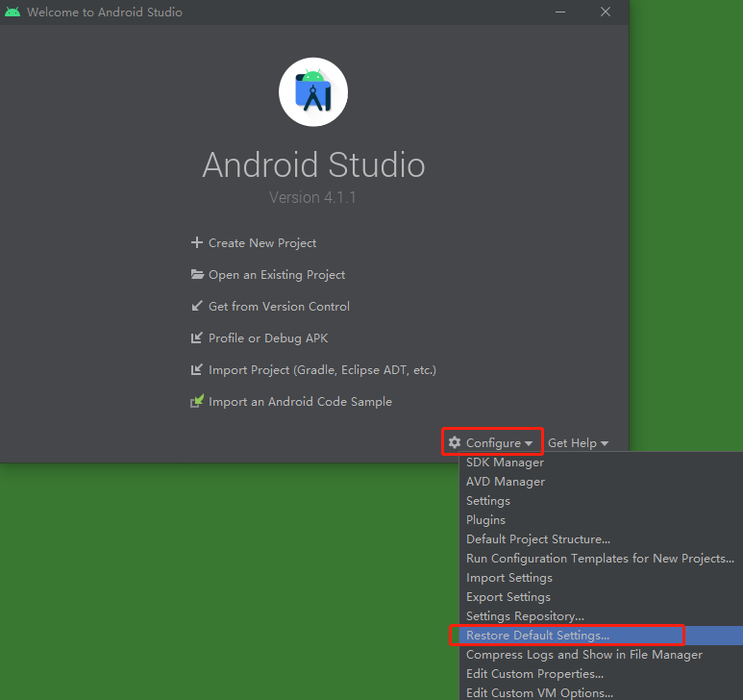Create New Project
Image resolution: width=743 pixels, height=700 pixels.
(262, 242)
